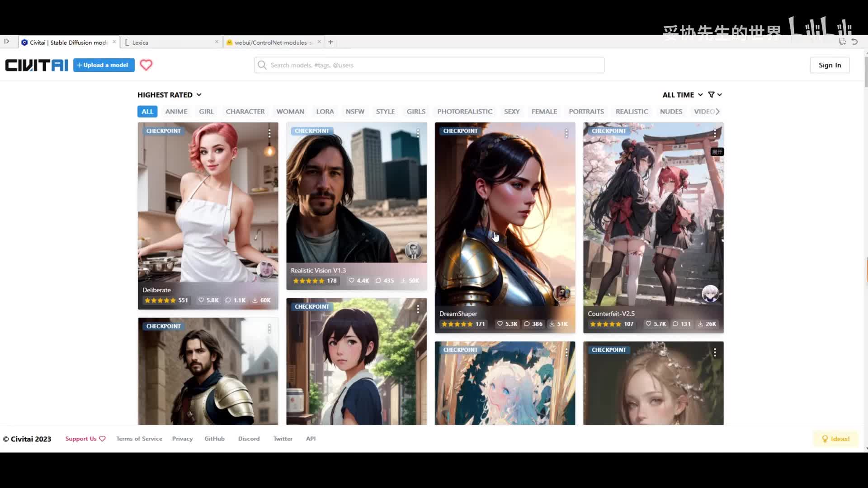
Task: Click the Sign In button
Action: [x=830, y=65]
